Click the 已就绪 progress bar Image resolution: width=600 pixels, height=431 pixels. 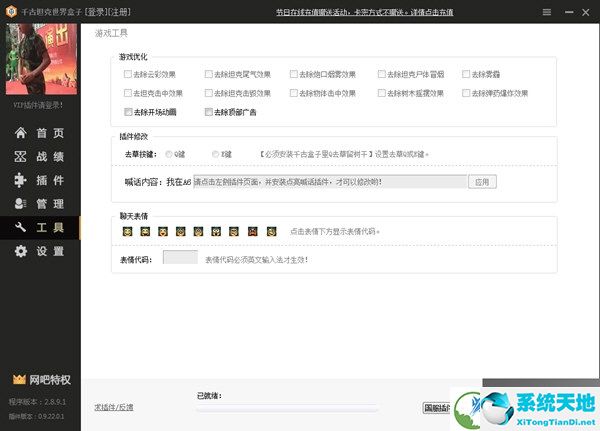pos(287,409)
